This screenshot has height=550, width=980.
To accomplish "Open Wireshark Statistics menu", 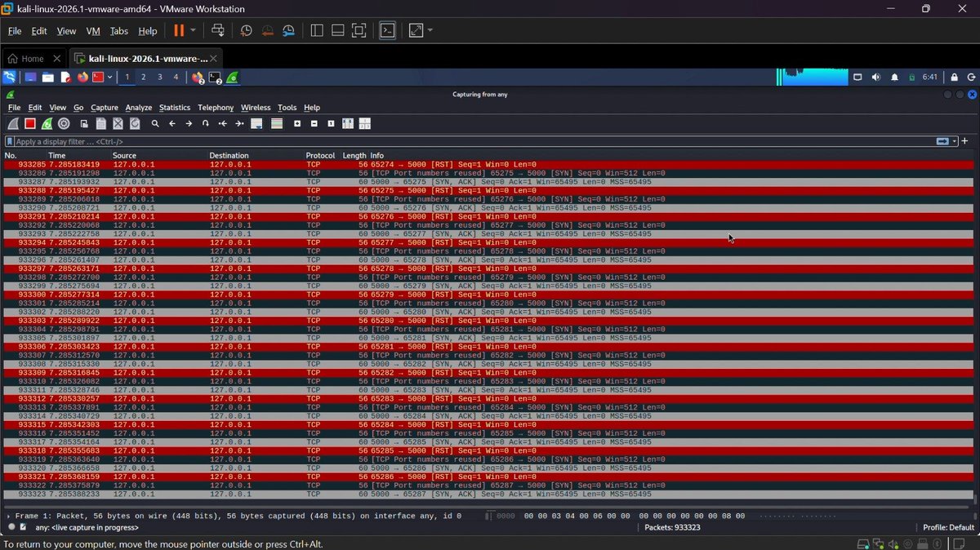I will [x=175, y=108].
